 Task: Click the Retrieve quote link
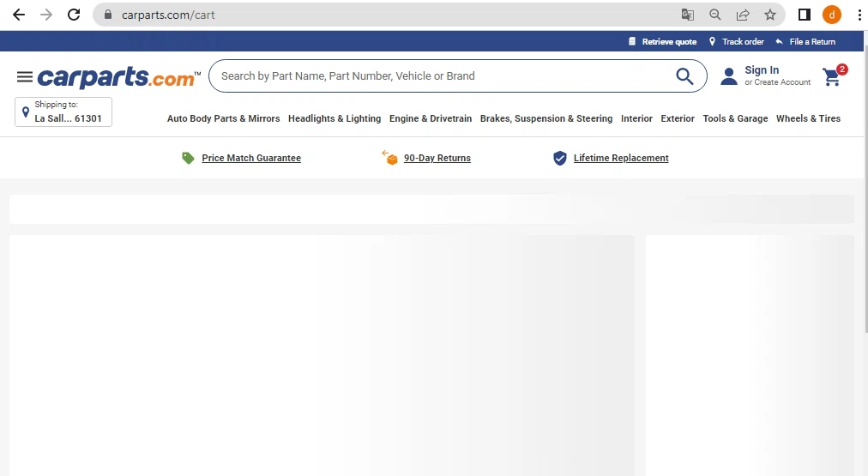[x=669, y=41]
